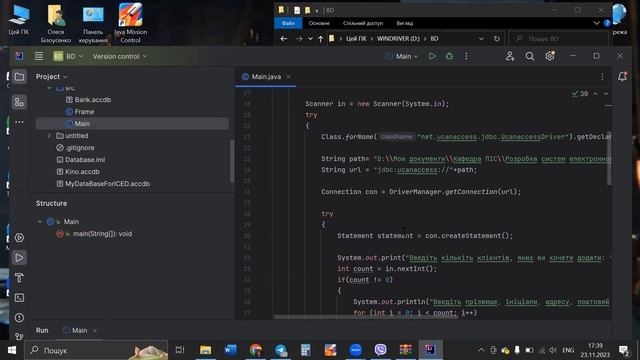Open Основне tab in Explorer
The height and width of the screenshot is (360, 640).
(319, 23)
